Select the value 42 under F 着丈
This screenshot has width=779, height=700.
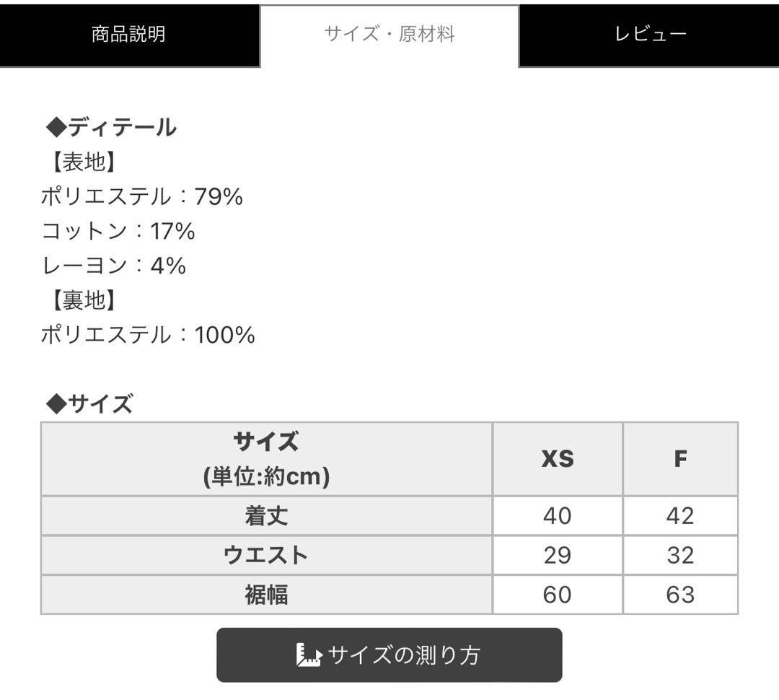point(679,515)
